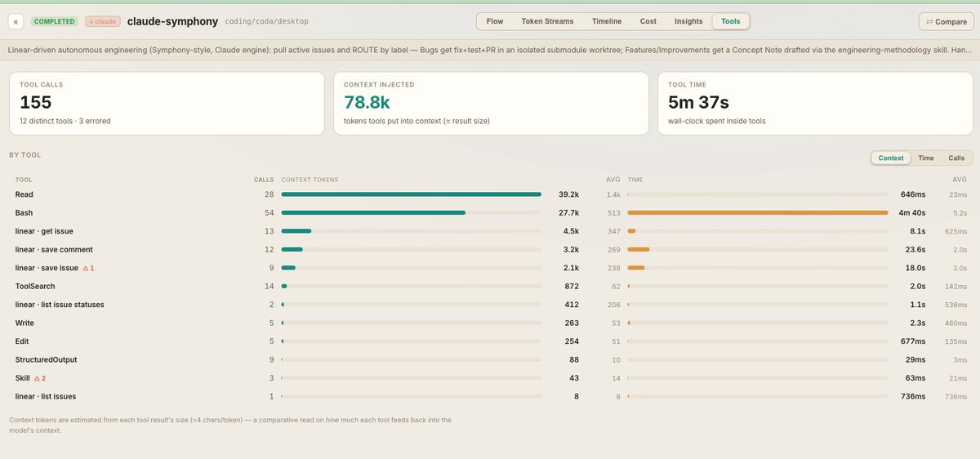The width and height of the screenshot is (980, 459).
Task: Click the CONTEXT TOKENS column header
Action: point(310,179)
